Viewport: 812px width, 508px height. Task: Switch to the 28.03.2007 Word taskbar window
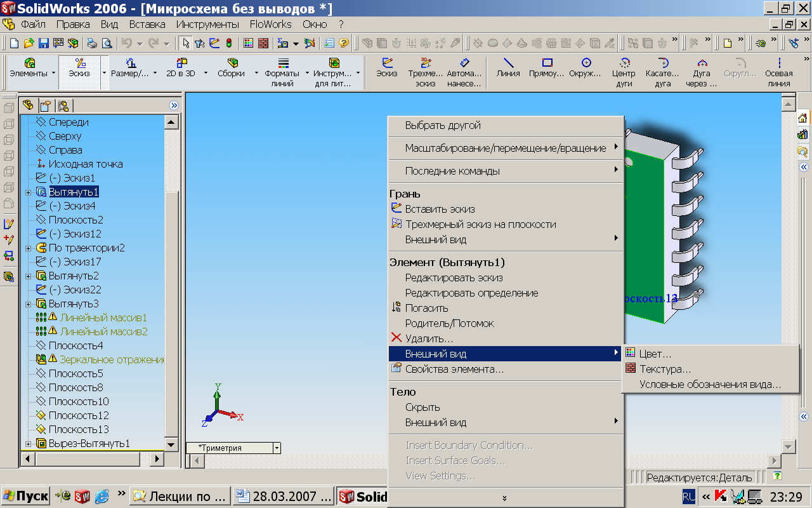click(x=283, y=496)
